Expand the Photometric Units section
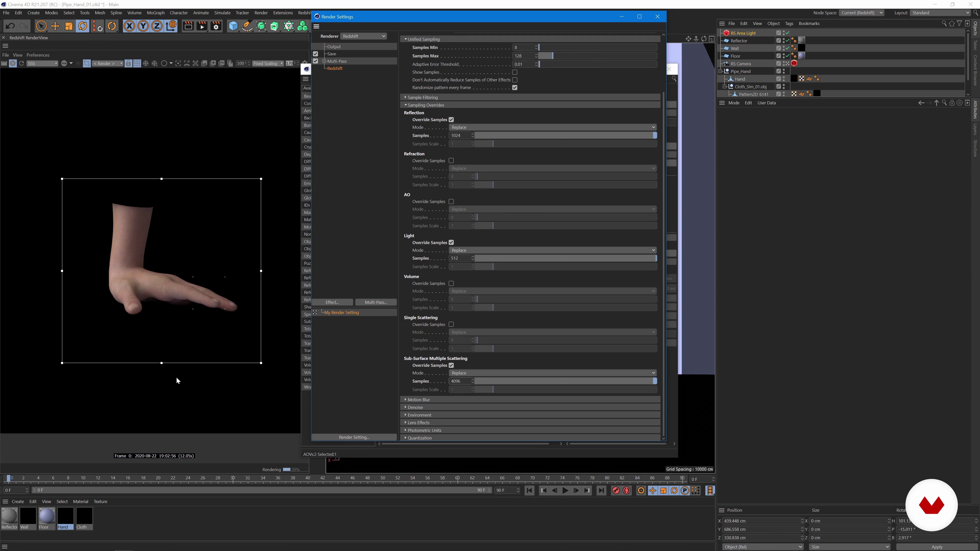 point(530,430)
